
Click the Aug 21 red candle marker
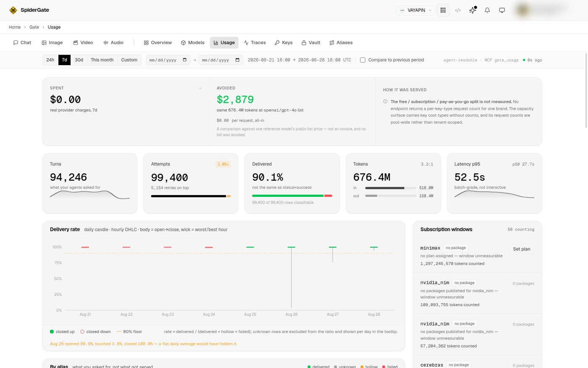(x=85, y=247)
